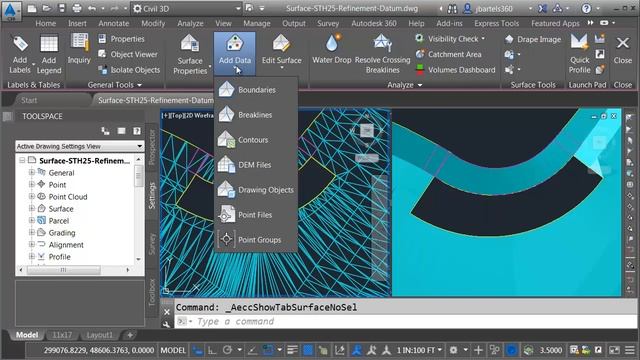Open the Civil 3D application menu

(x=11, y=11)
